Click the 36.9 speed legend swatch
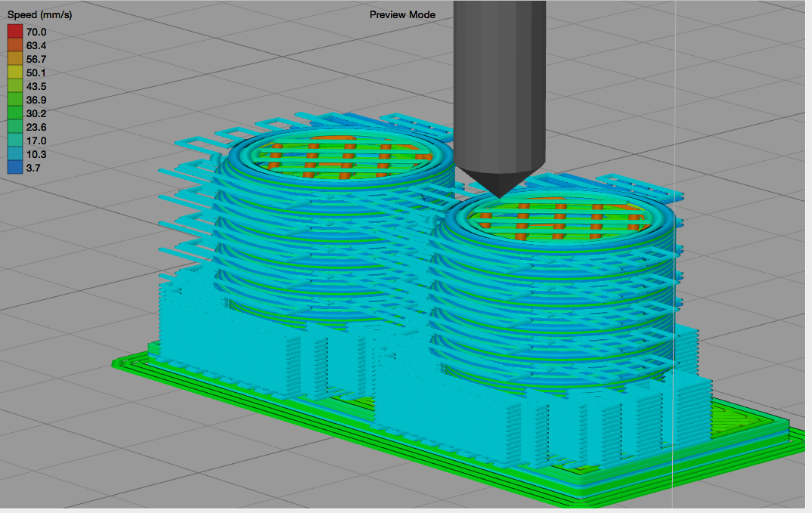This screenshot has height=513, width=812. (x=15, y=100)
